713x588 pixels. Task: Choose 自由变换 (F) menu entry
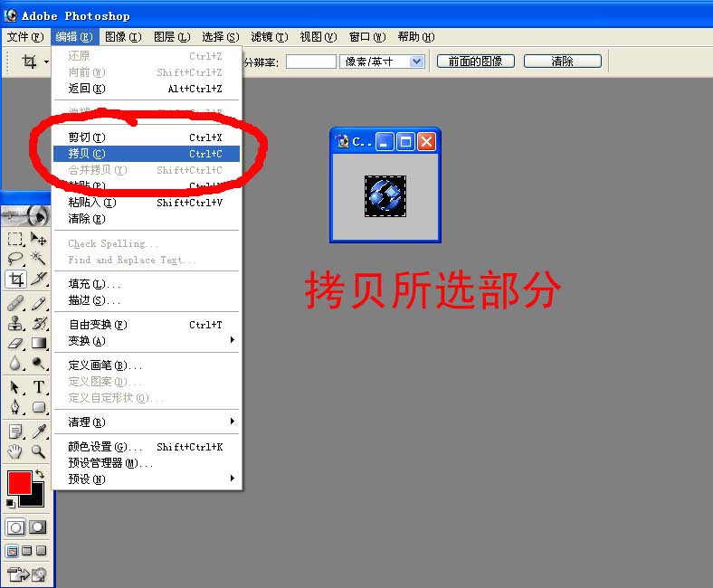coord(147,325)
